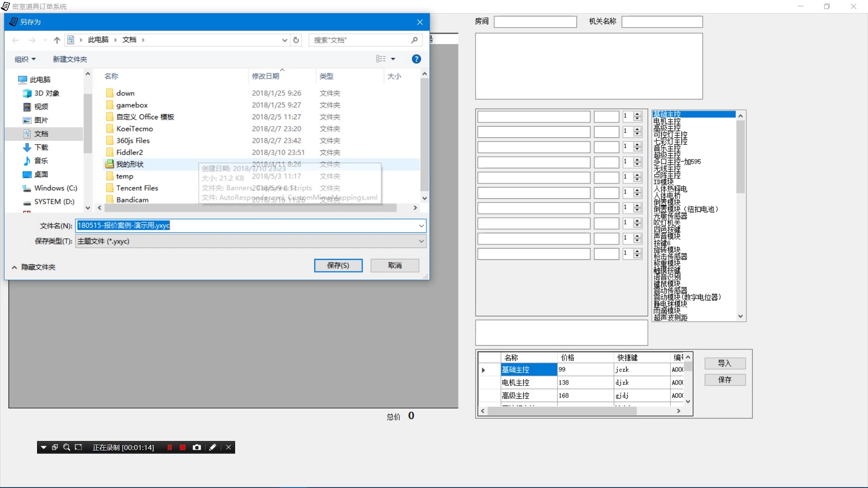Select 基础主控 in the component list
Viewport: 868px width, 488px height.
(x=694, y=114)
